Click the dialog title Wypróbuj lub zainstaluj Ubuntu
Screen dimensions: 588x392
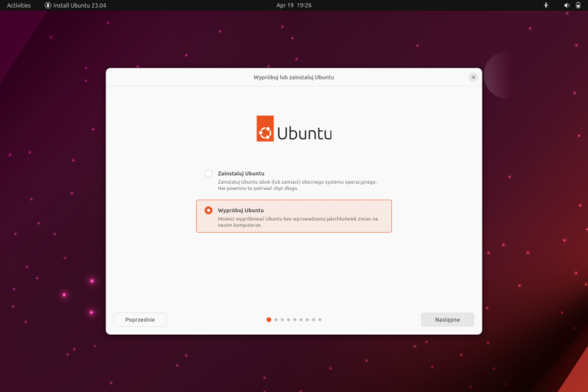point(294,77)
